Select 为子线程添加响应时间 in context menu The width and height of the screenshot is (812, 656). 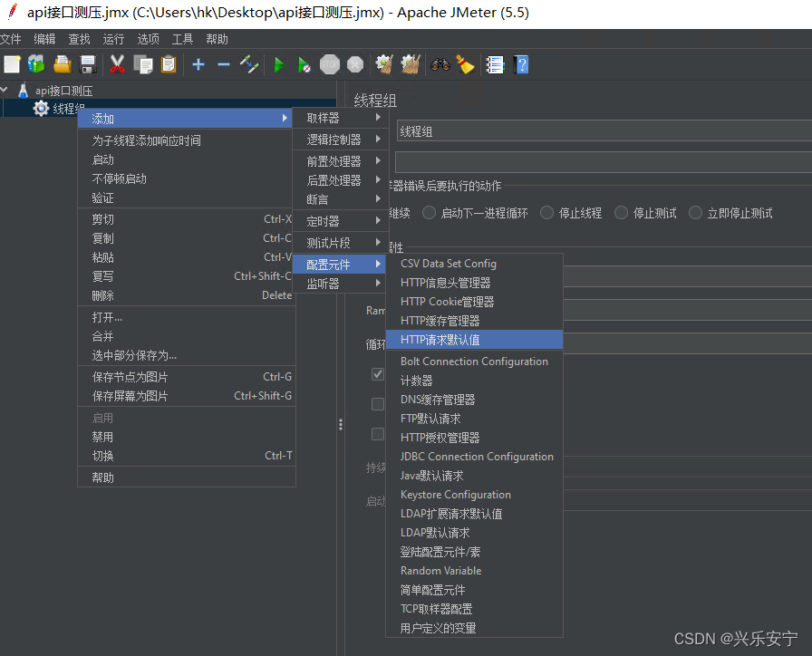click(x=187, y=140)
